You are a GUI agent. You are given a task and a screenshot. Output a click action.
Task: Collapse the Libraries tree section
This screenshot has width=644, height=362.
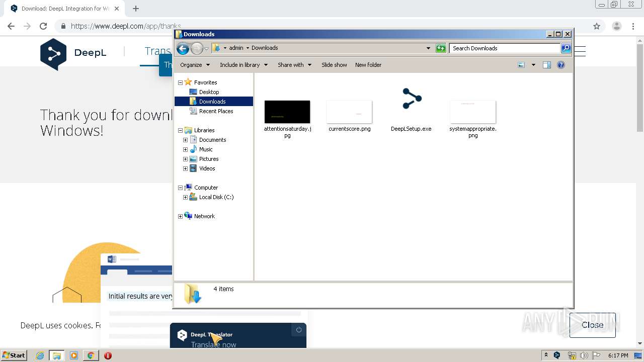[x=180, y=130]
